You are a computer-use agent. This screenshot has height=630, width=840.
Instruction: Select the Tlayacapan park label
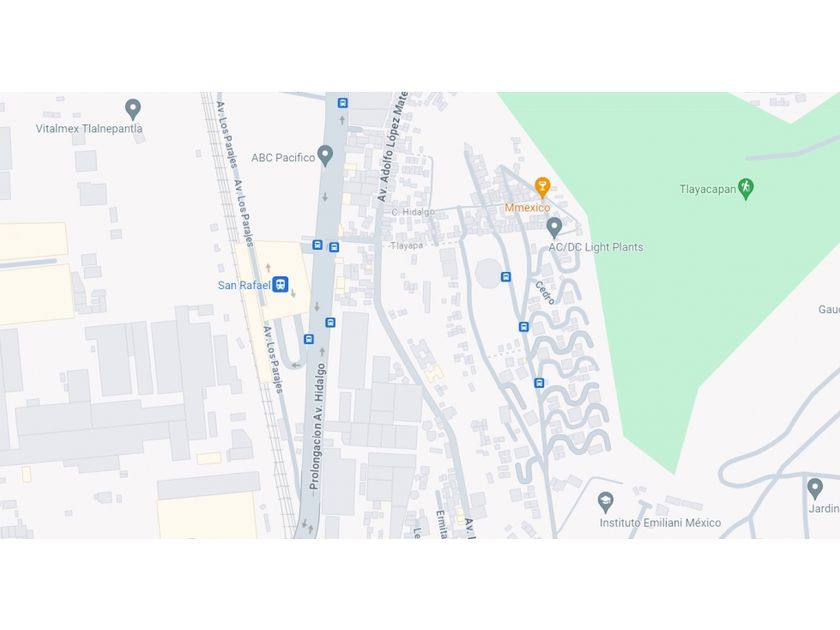coord(707,189)
